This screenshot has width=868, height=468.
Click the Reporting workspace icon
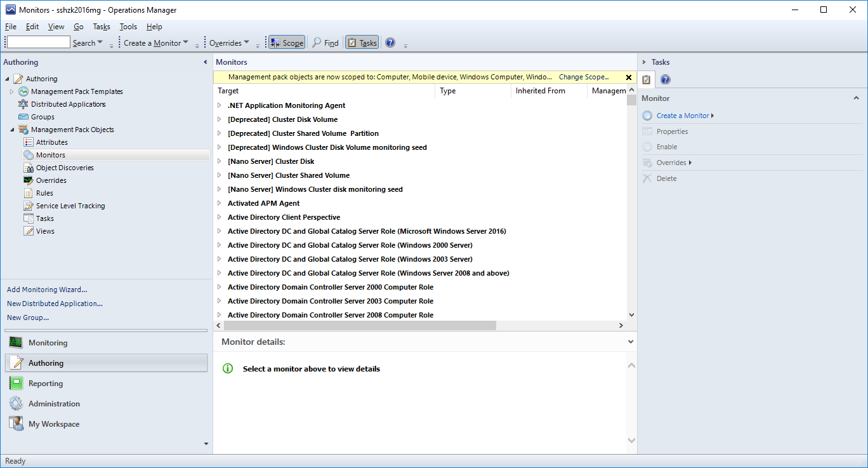[x=16, y=384]
